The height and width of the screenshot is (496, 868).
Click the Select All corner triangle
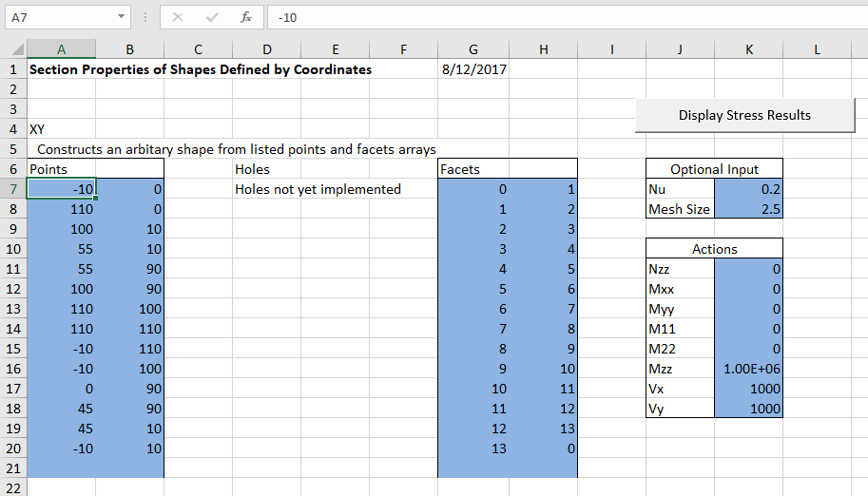tap(14, 50)
